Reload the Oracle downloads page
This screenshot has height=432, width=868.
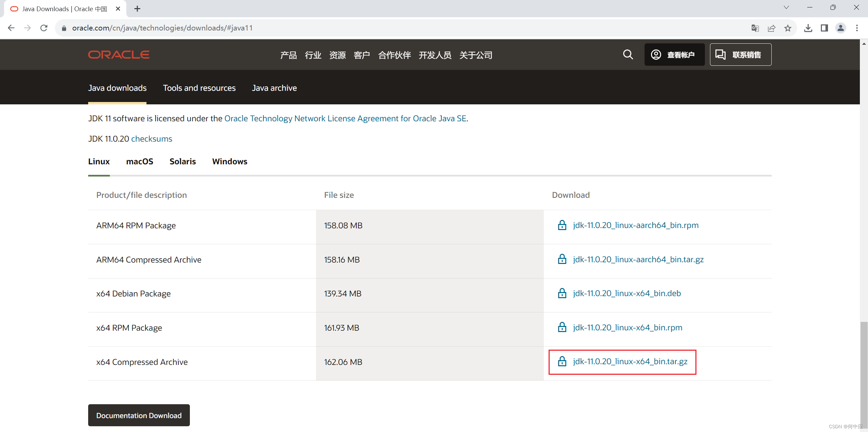44,28
